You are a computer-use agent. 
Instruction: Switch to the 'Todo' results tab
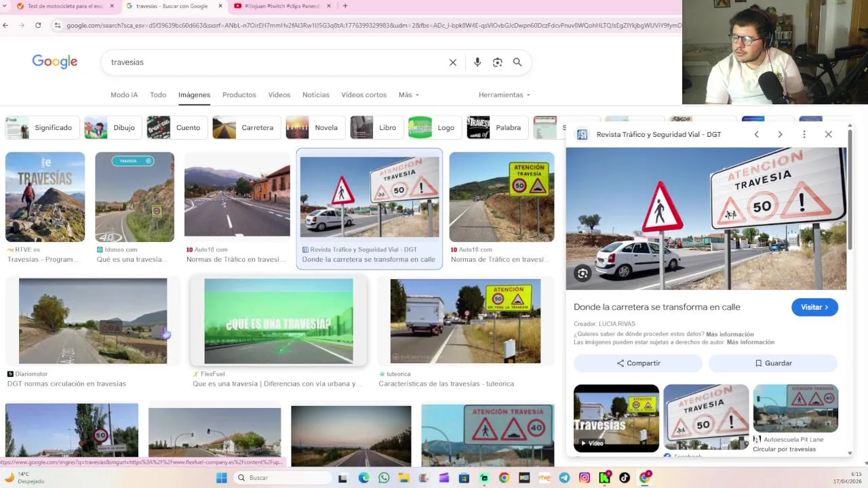(x=158, y=95)
